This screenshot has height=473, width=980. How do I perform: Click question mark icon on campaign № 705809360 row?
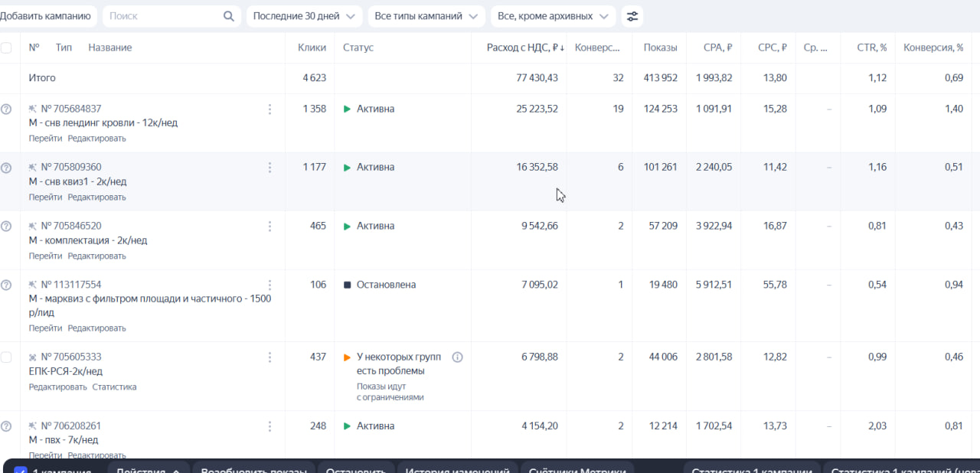coord(6,168)
